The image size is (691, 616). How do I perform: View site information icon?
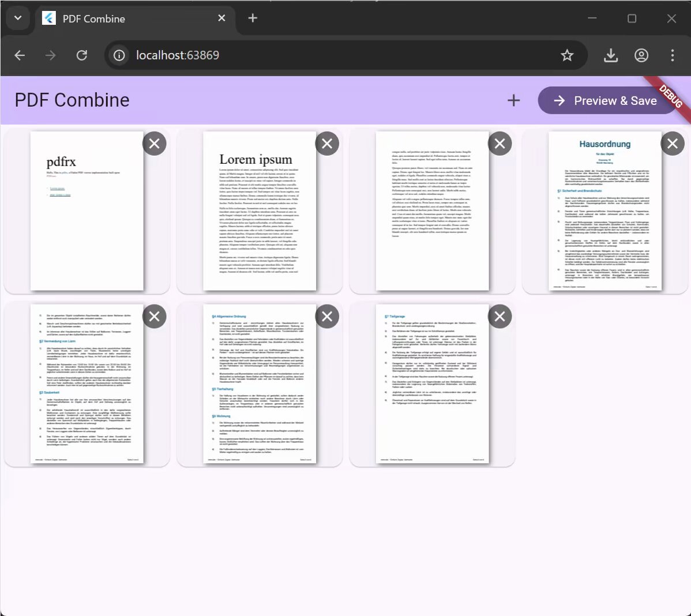119,55
